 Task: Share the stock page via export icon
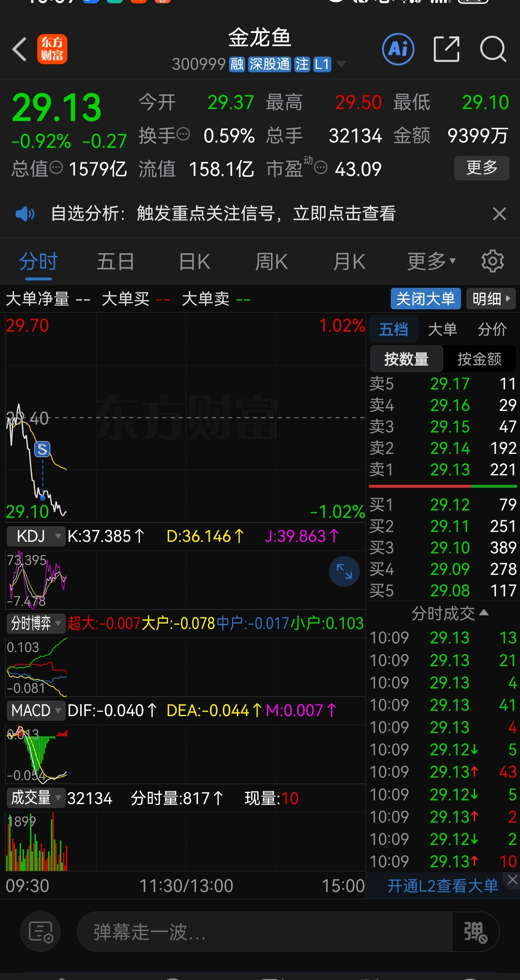coord(447,49)
